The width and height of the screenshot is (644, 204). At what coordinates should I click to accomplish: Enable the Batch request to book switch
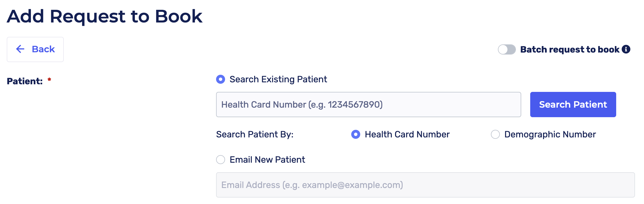(507, 49)
